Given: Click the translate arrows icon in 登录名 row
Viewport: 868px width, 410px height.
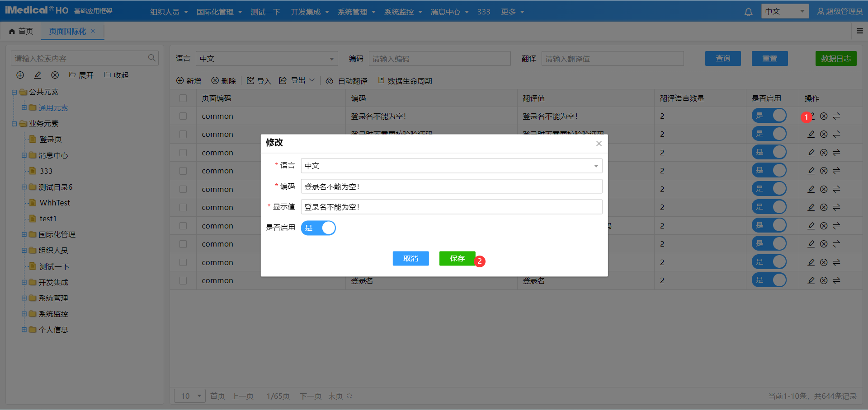Looking at the screenshot, I should tap(836, 280).
